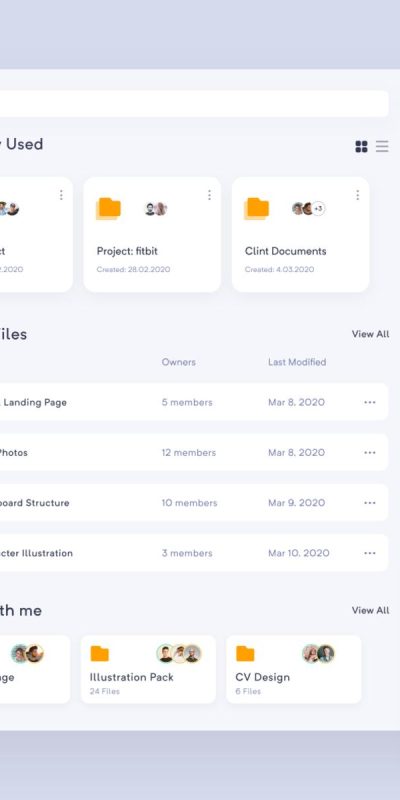Open the more options menu for the Illustration row
400x800 pixels.
(370, 553)
